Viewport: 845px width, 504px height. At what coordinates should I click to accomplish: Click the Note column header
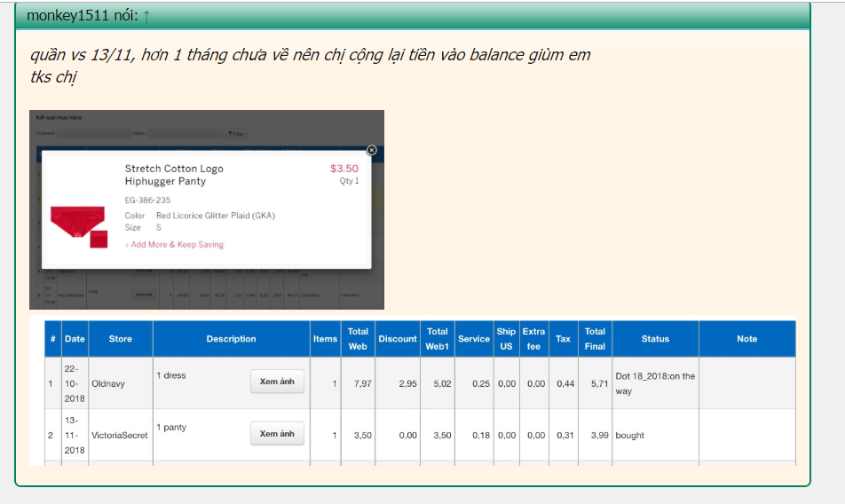(x=746, y=339)
